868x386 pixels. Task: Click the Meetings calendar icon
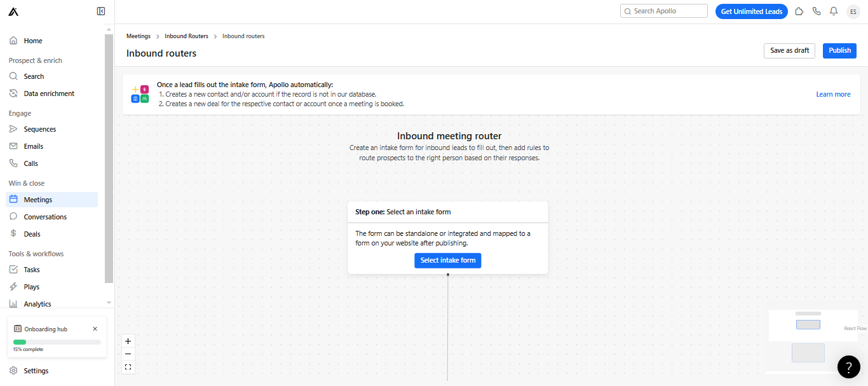point(13,199)
